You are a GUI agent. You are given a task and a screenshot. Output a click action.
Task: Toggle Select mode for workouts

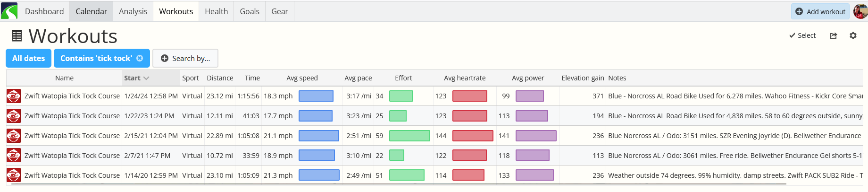[802, 35]
